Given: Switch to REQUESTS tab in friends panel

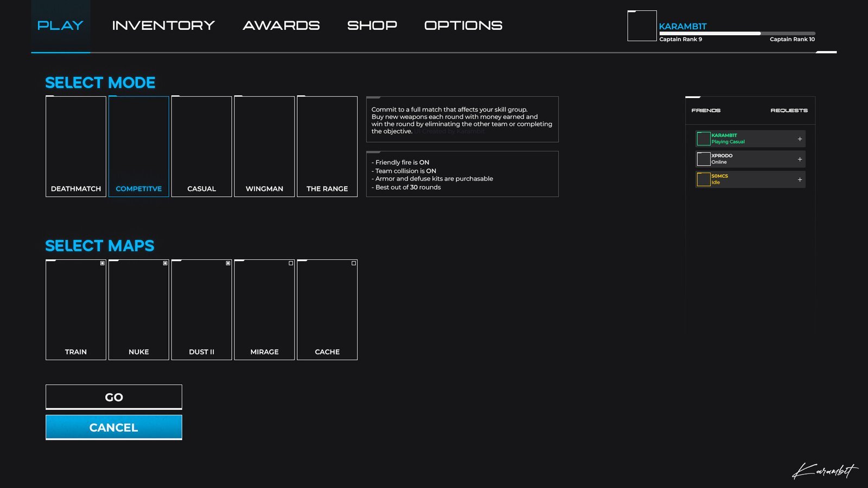Looking at the screenshot, I should pos(789,110).
